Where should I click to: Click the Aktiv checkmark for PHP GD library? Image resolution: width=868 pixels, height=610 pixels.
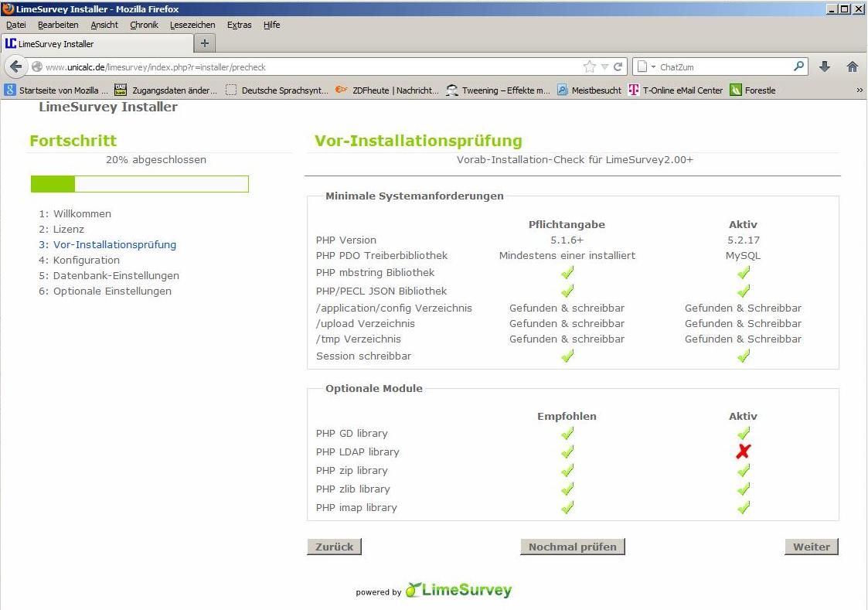click(743, 433)
